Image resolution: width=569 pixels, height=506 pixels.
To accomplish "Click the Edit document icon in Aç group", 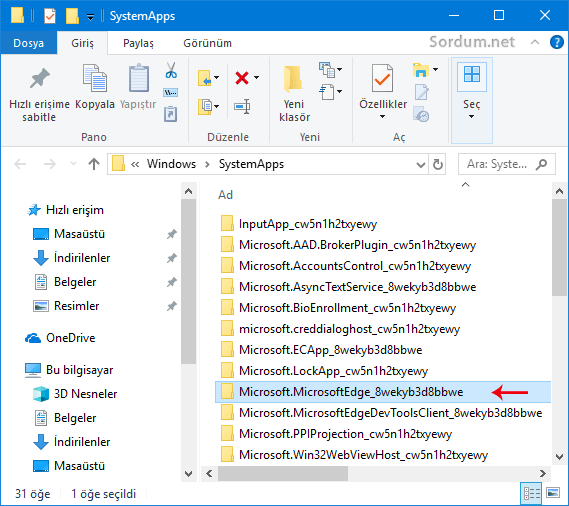I will click(x=421, y=92).
